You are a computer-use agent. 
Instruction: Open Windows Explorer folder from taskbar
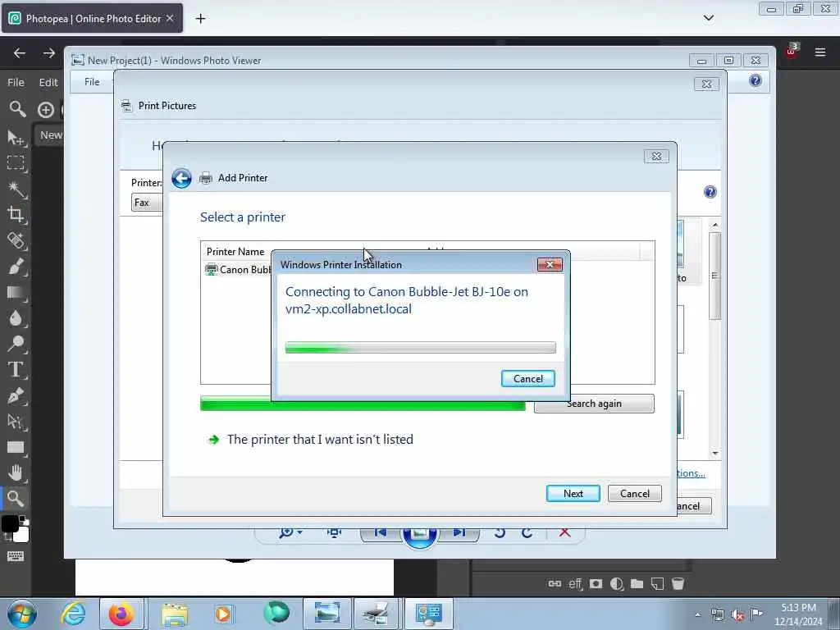point(175,614)
